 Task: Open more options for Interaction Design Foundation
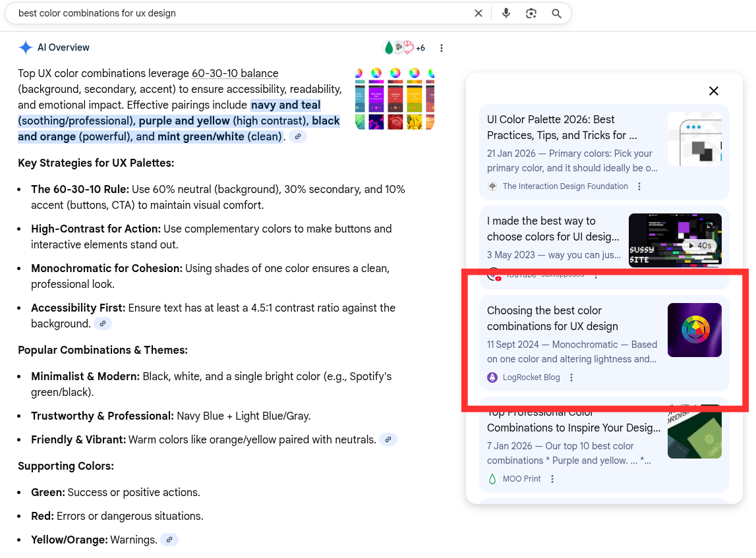point(639,186)
